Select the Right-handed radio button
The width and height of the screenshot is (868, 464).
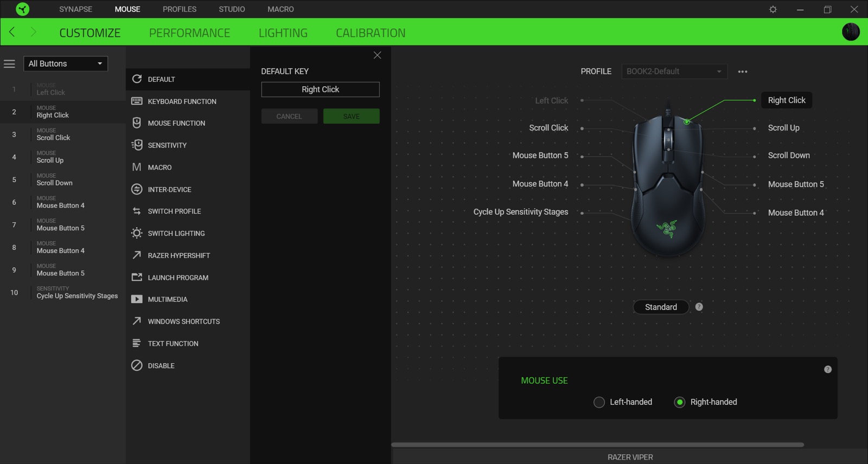679,402
